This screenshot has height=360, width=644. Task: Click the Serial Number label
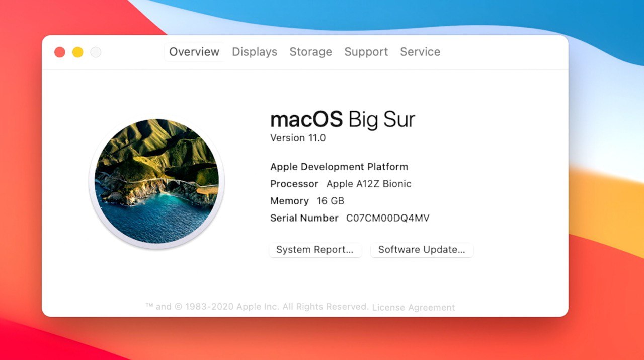pos(304,218)
